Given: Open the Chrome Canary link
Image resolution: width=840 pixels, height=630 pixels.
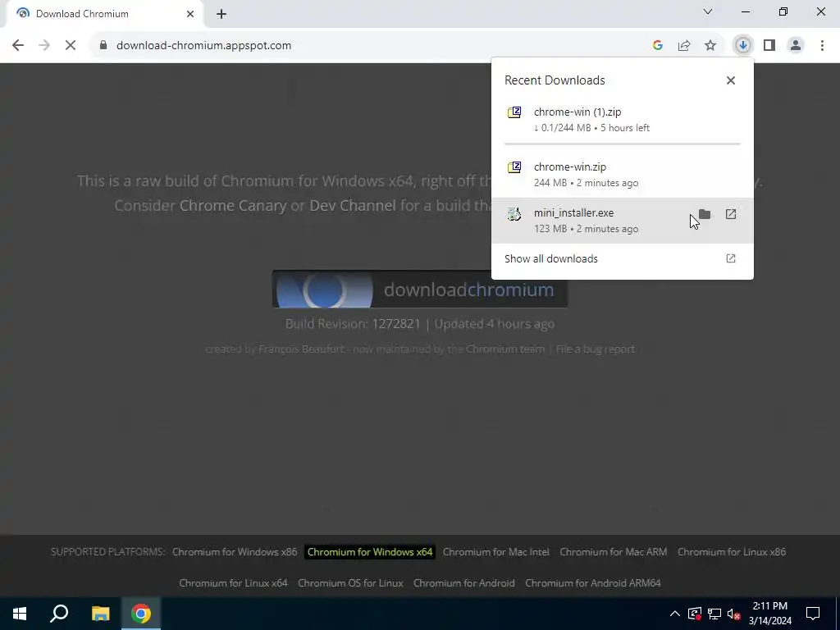Looking at the screenshot, I should [233, 206].
